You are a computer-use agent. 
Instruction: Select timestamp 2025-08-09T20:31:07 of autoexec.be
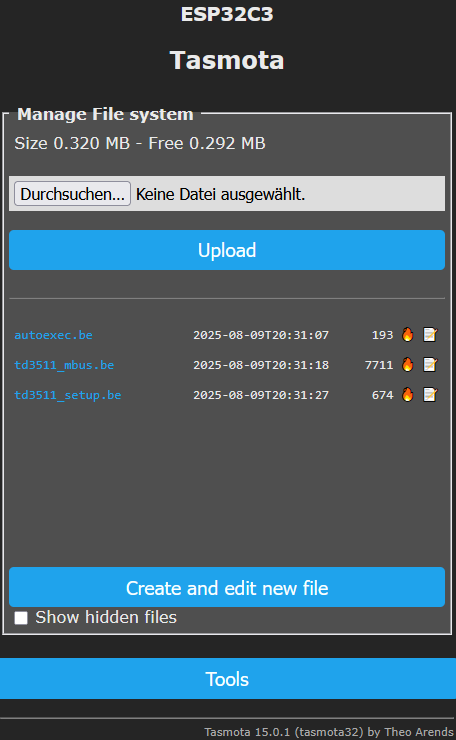click(x=261, y=335)
